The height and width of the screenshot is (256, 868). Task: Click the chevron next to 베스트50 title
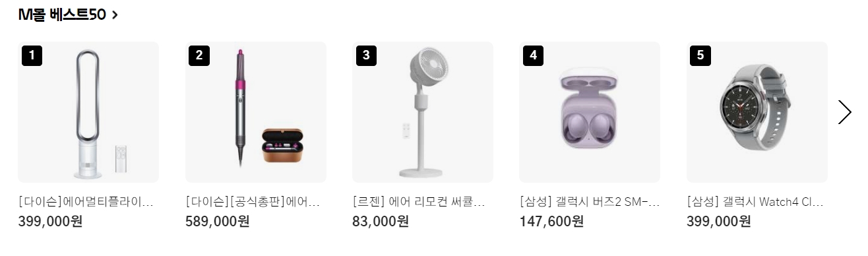115,15
